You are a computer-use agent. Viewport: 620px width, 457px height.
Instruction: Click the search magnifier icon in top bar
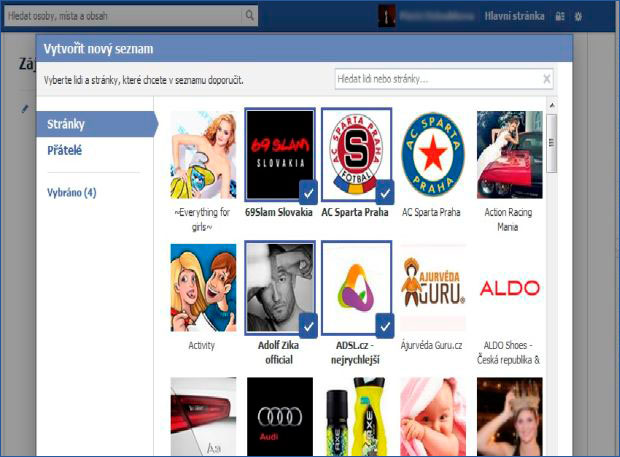[249, 15]
